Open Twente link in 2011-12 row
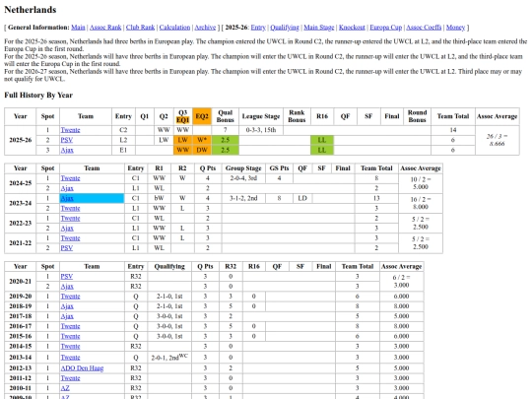Image resolution: width=532 pixels, height=399 pixels. (x=70, y=378)
